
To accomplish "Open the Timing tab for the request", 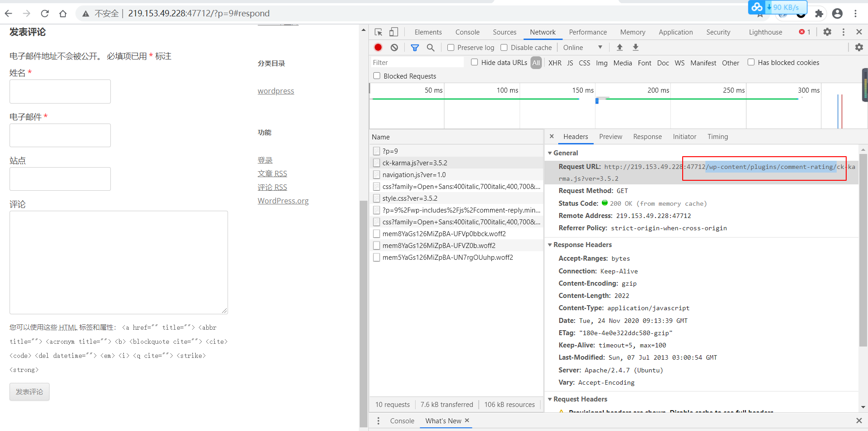I will click(717, 136).
